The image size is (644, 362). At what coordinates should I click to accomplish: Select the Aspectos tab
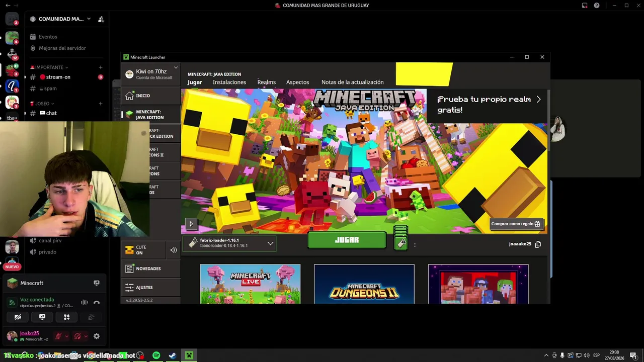(297, 82)
